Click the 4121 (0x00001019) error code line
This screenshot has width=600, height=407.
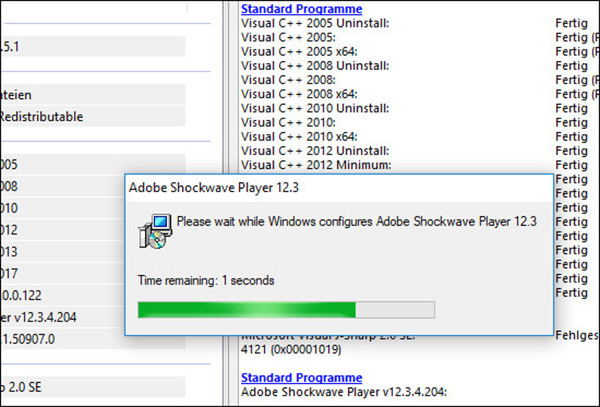click(290, 352)
